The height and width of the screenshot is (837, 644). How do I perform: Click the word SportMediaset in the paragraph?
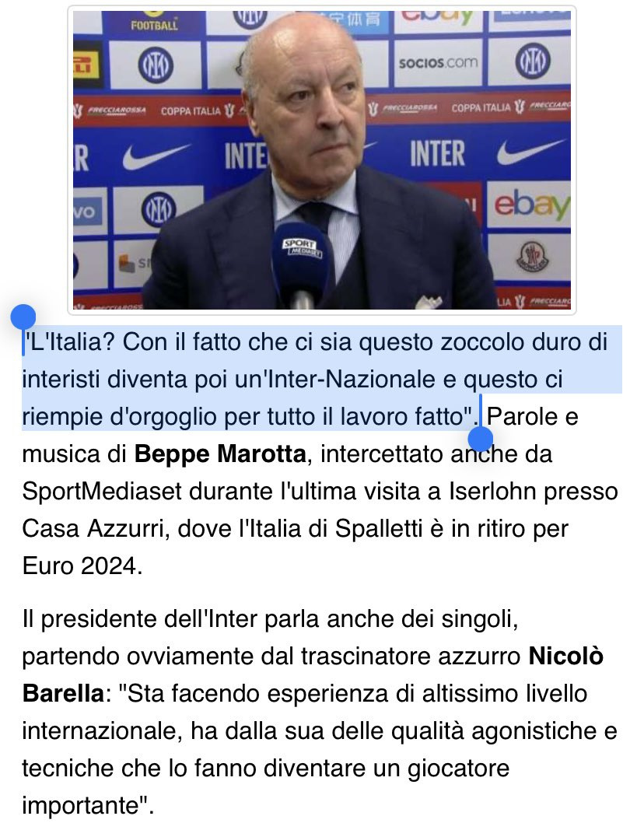tap(102, 491)
